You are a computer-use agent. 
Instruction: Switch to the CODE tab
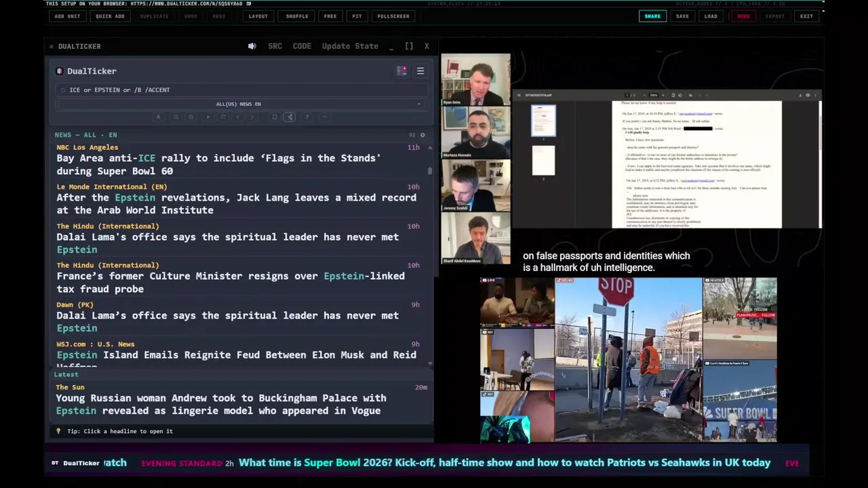tap(302, 46)
